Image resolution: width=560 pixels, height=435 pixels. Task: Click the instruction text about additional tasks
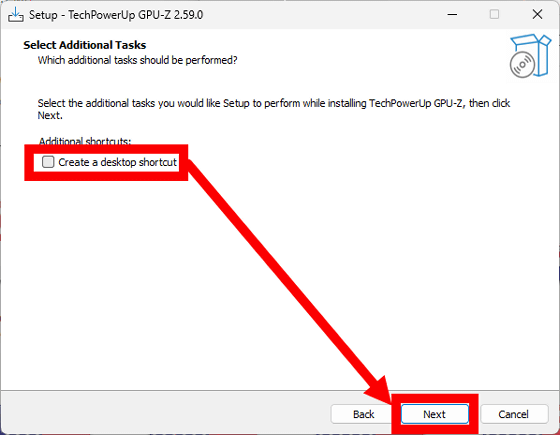(x=274, y=109)
